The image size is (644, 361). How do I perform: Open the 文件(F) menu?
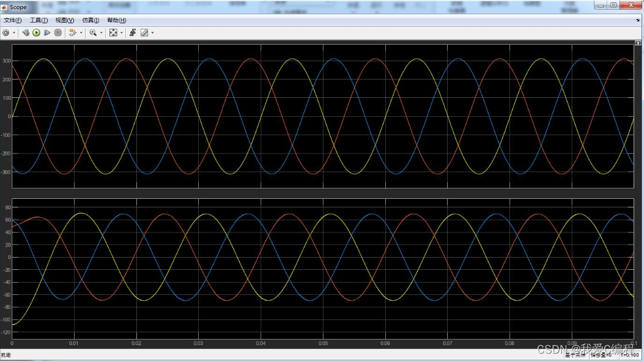tap(13, 20)
